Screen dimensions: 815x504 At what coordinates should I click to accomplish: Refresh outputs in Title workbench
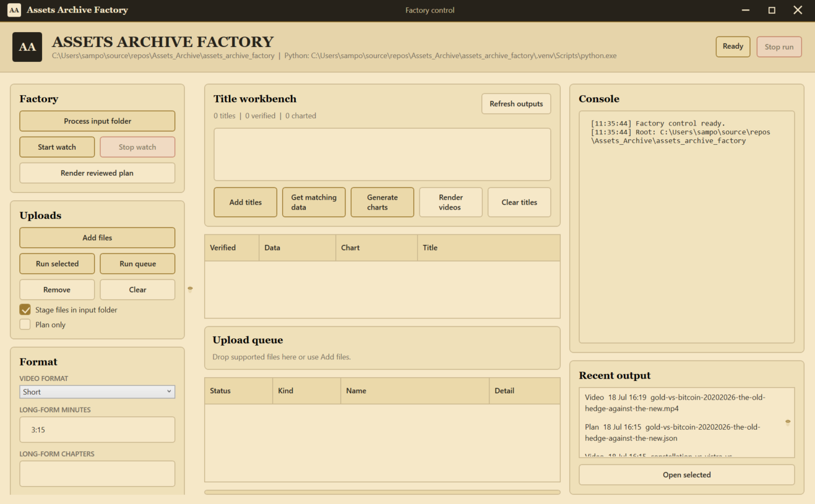click(516, 104)
